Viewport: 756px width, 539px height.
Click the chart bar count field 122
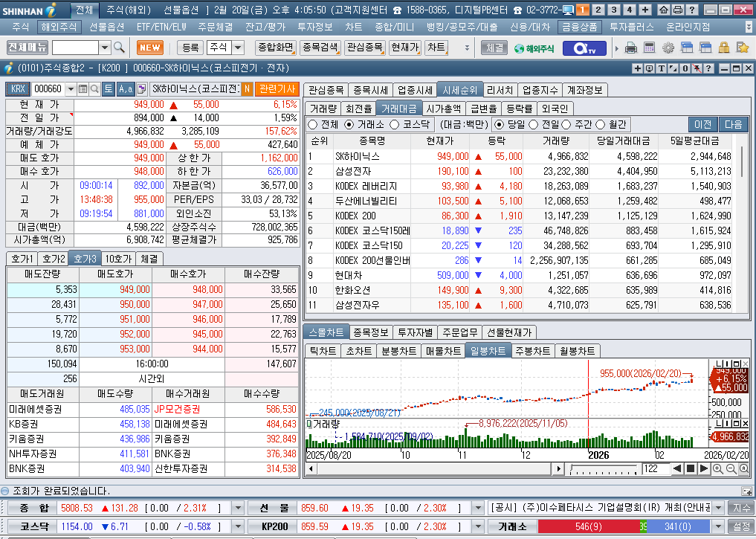click(x=655, y=468)
